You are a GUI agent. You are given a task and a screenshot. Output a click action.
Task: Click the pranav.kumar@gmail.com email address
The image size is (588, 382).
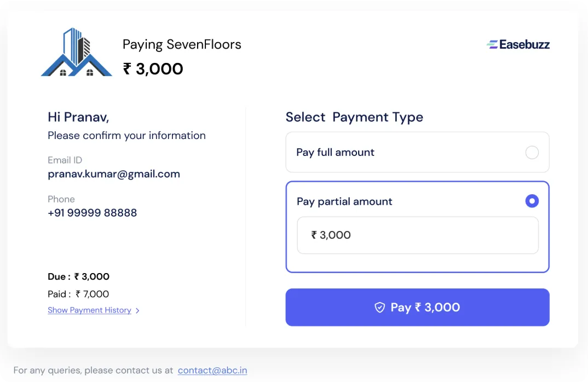coord(114,174)
